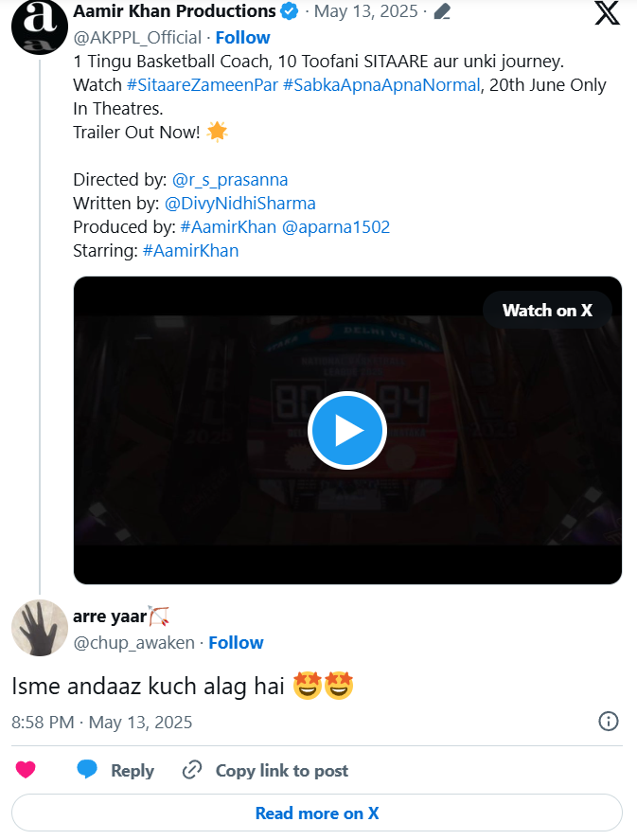Open the @r_s_prasanna profile mention
The image size is (637, 840).
click(230, 180)
